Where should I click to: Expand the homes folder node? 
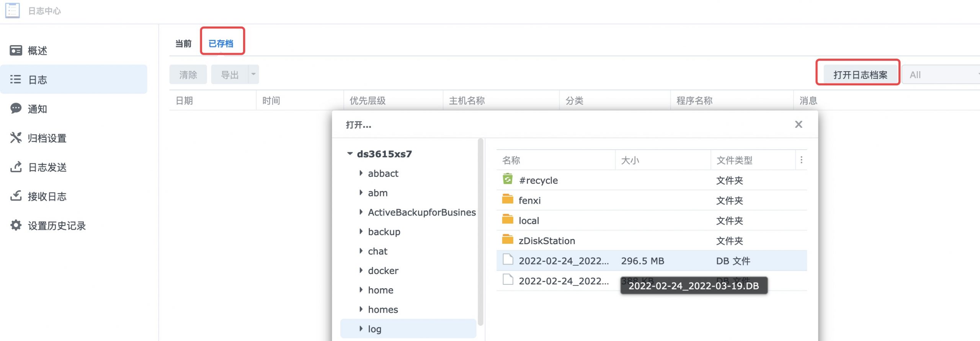(x=361, y=309)
